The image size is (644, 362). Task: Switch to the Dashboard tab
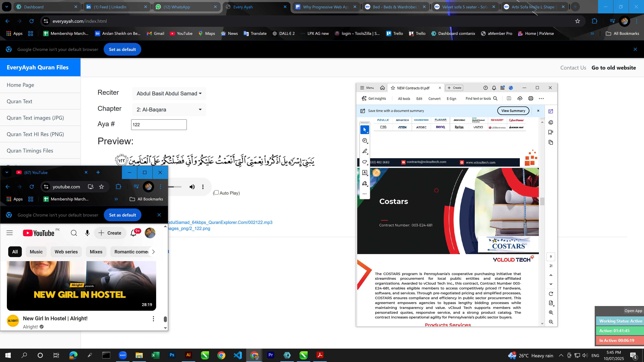tap(47, 7)
